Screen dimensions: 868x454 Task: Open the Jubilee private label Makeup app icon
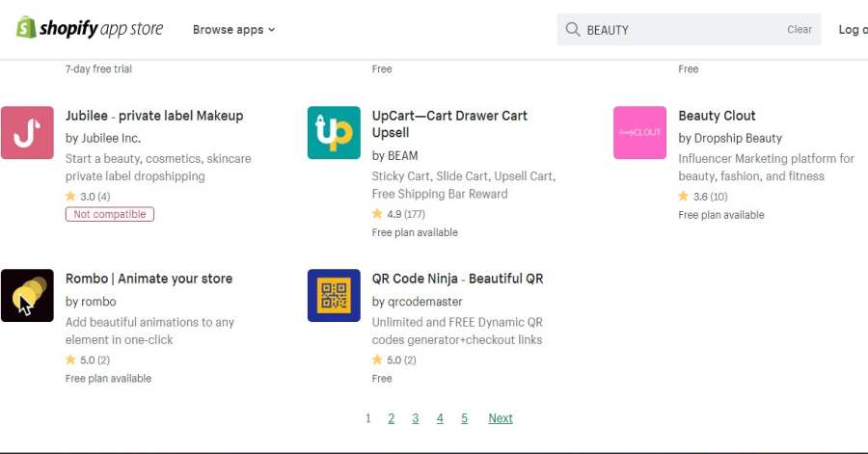click(27, 133)
